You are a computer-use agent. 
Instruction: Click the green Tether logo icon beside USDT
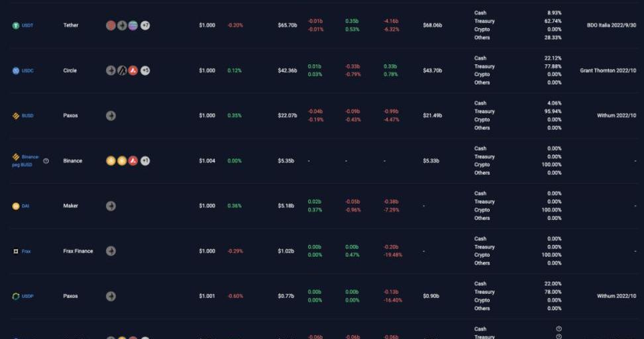coord(16,26)
